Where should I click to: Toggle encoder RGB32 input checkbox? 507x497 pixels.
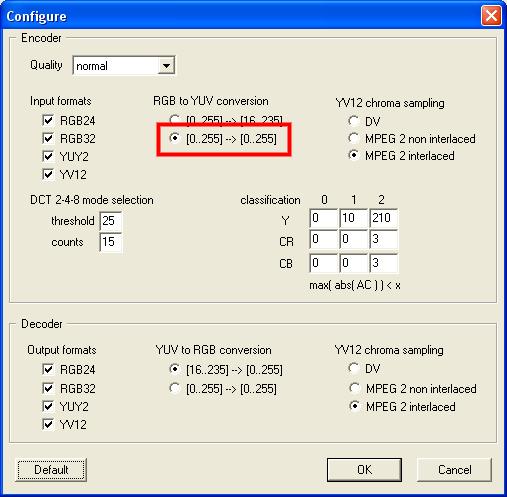point(48,138)
